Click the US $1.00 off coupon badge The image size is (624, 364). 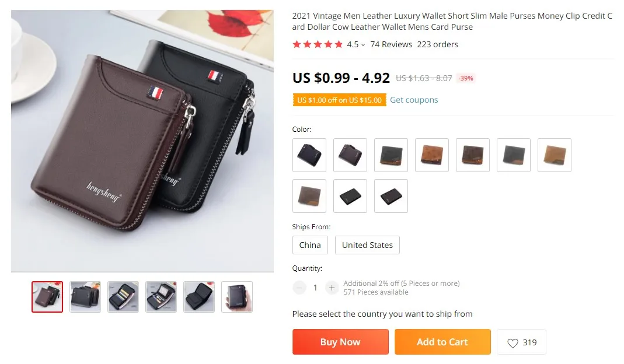tap(340, 100)
